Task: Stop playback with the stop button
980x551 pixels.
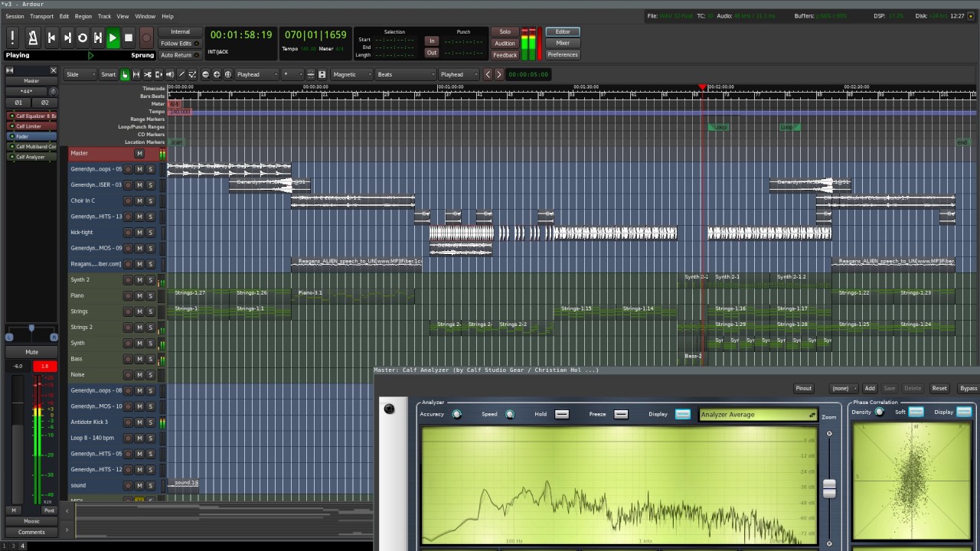Action: pyautogui.click(x=129, y=37)
